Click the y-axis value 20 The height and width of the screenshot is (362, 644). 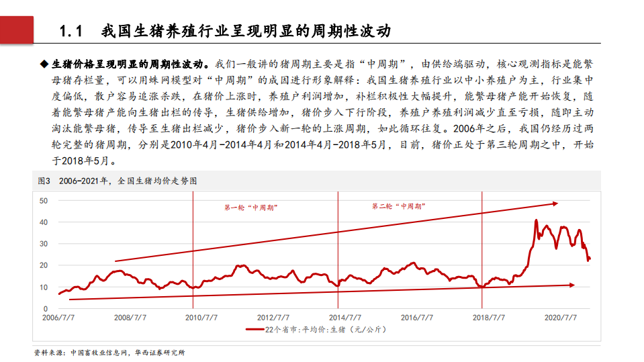click(44, 265)
